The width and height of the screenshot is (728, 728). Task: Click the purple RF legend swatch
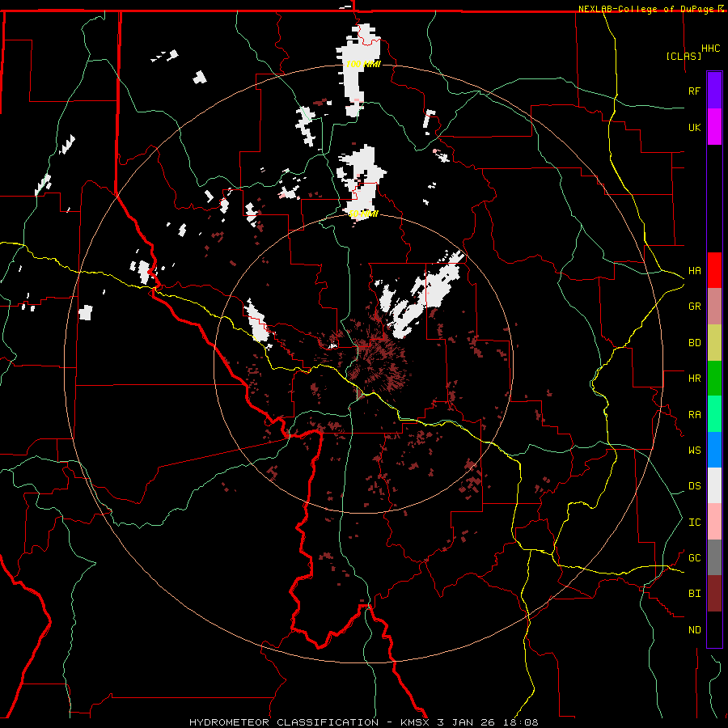(714, 91)
